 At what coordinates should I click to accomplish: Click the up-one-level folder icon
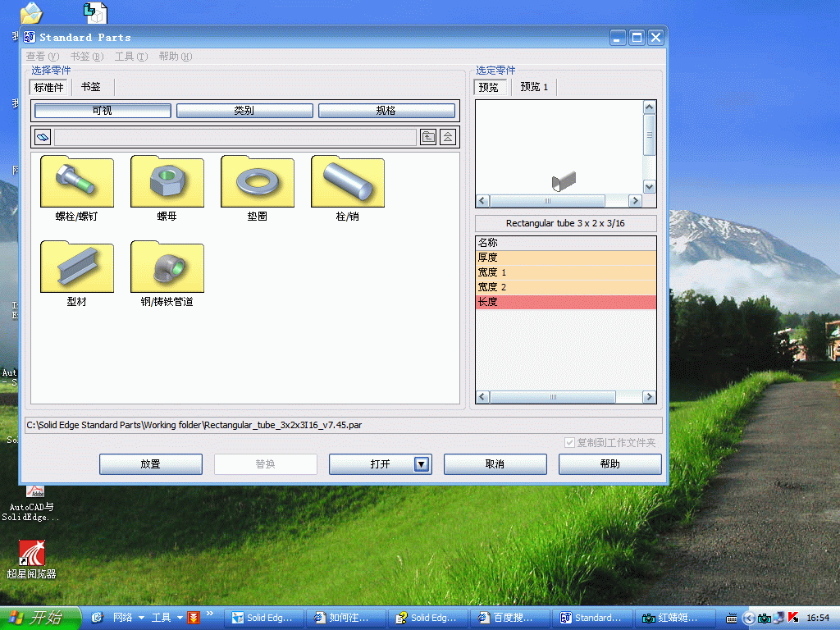(x=428, y=137)
